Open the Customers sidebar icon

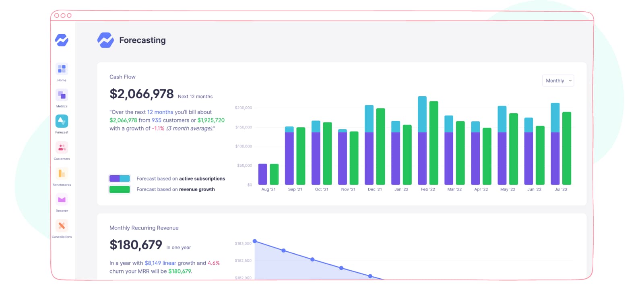(x=62, y=147)
